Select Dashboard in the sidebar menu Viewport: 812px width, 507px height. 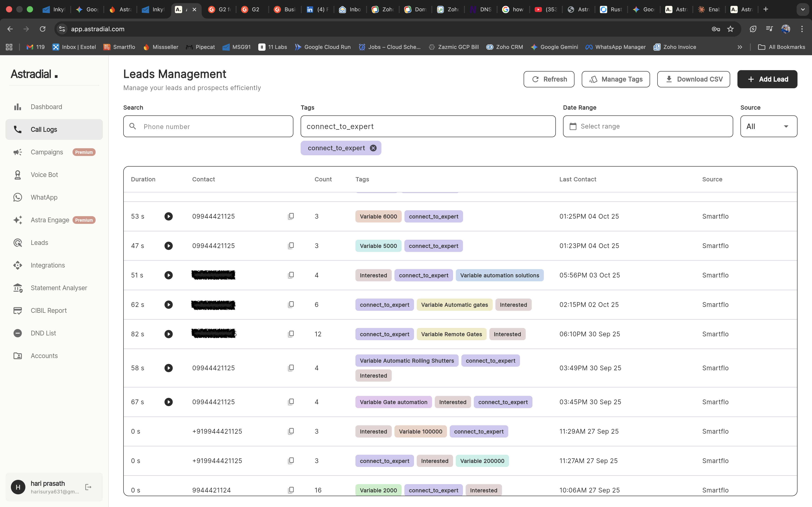click(46, 107)
